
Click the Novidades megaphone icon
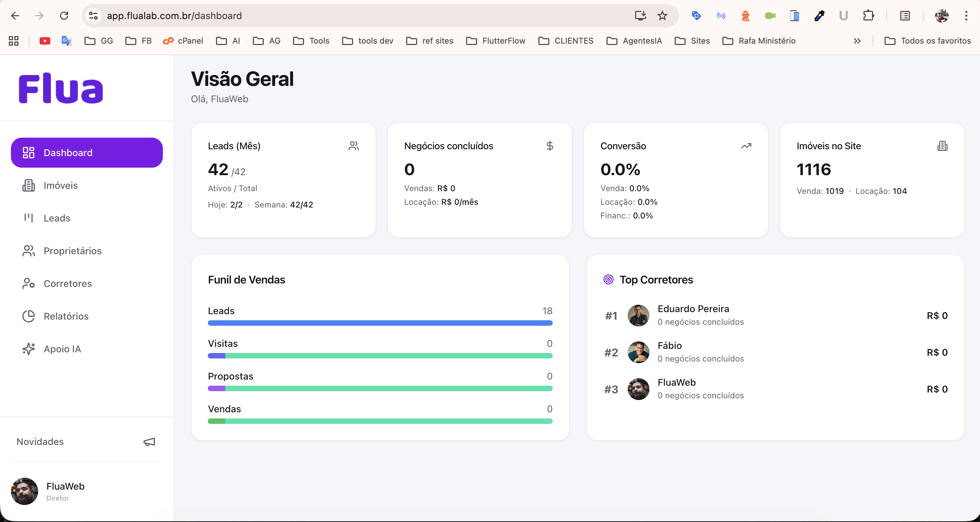tap(149, 442)
